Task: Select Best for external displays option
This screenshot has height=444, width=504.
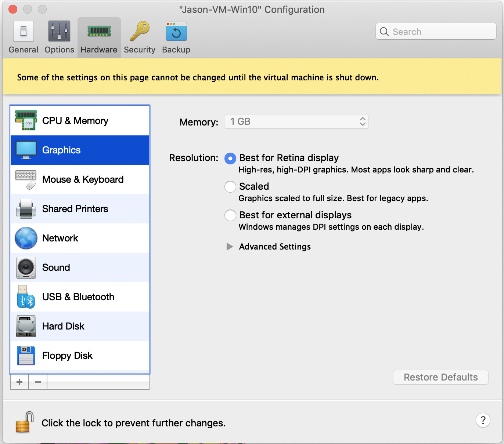Action: pos(230,215)
